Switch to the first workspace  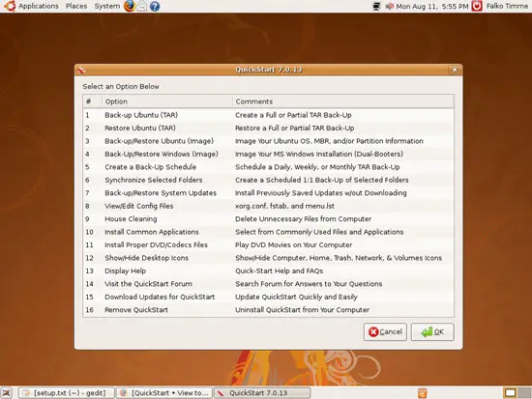click(x=510, y=393)
